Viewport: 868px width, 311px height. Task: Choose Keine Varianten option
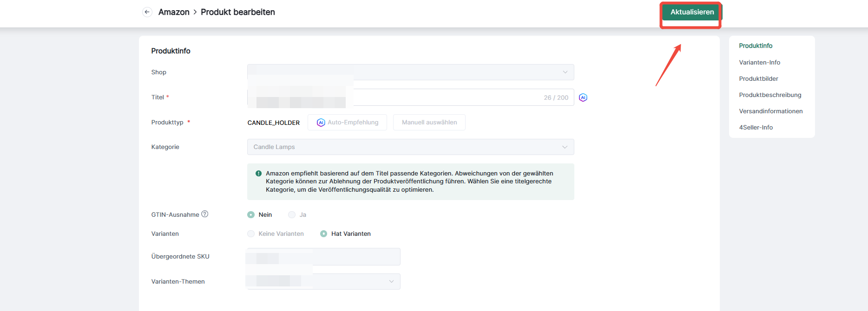[251, 234]
